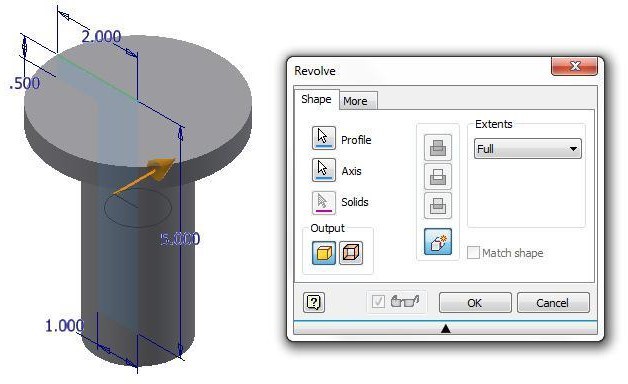The image size is (628, 384).
Task: Click the green sketch line on model
Action: [97, 78]
